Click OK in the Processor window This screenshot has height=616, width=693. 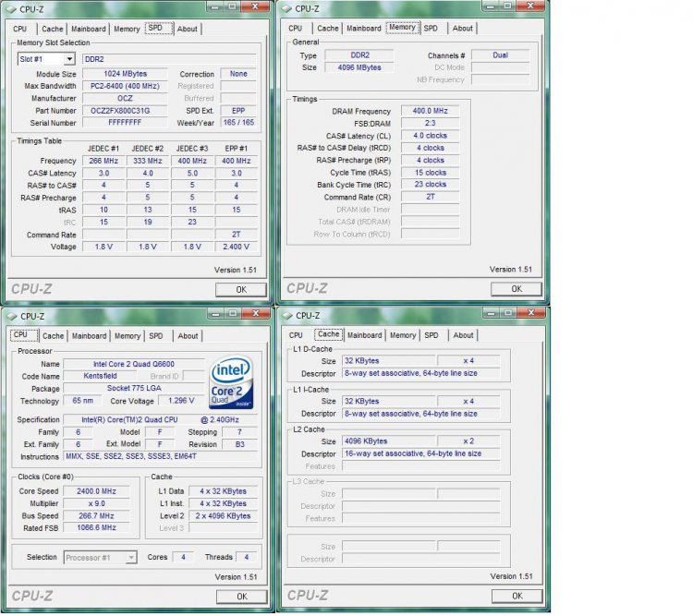tap(242, 597)
